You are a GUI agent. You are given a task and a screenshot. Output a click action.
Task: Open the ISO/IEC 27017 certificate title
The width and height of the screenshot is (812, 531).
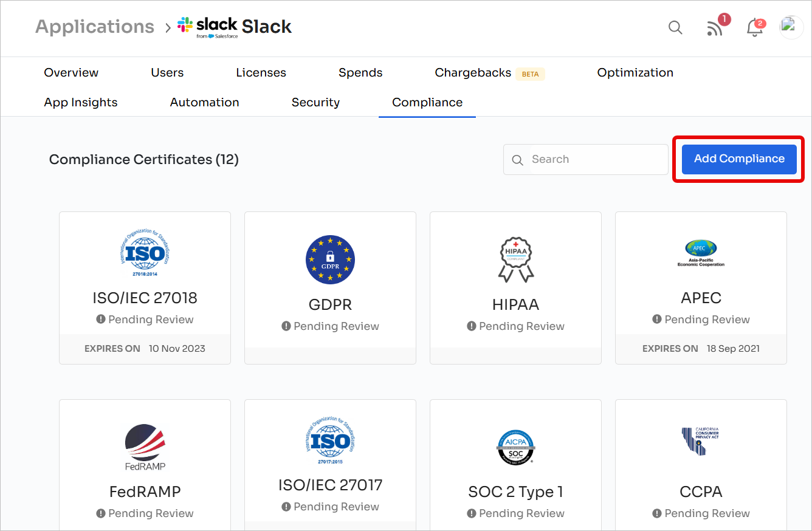[x=330, y=485]
